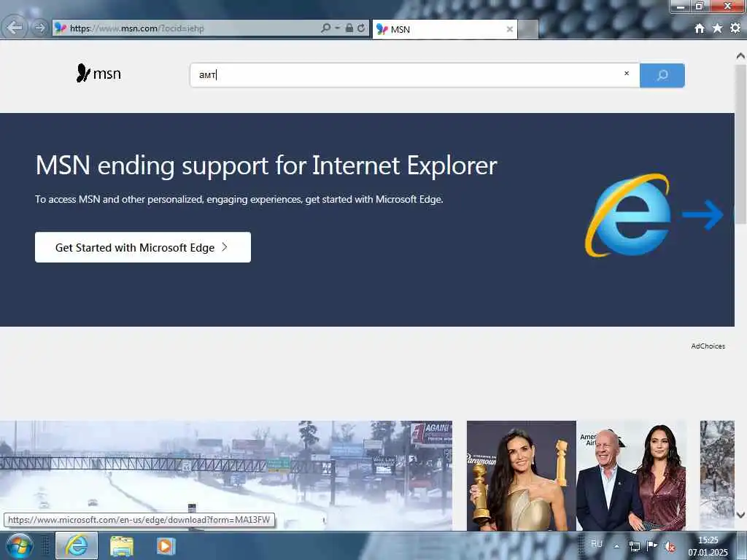Click Get Started with Microsoft Edge button
The width and height of the screenshot is (747, 560).
pos(143,247)
